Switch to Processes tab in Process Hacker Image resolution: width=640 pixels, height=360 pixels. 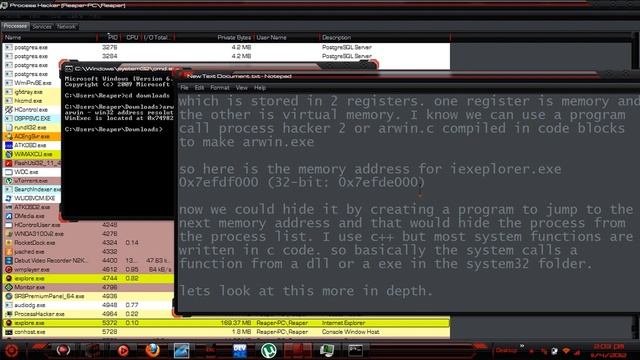click(x=15, y=26)
